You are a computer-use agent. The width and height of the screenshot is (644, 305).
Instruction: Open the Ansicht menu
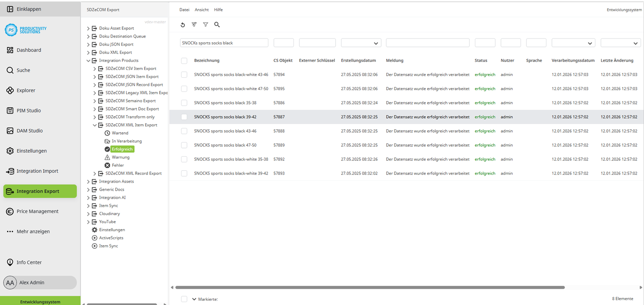click(202, 10)
